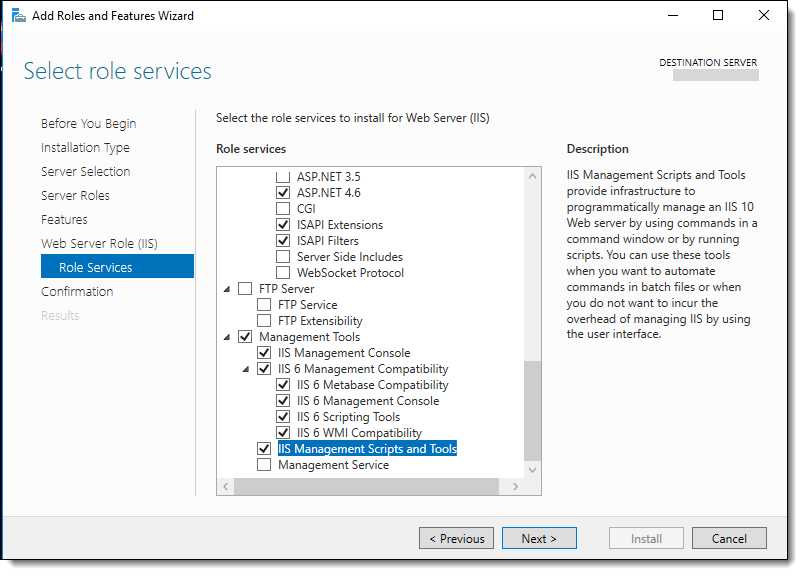Image resolution: width=803 pixels, height=575 pixels.
Task: Click the Cancel button
Action: pyautogui.click(x=729, y=538)
